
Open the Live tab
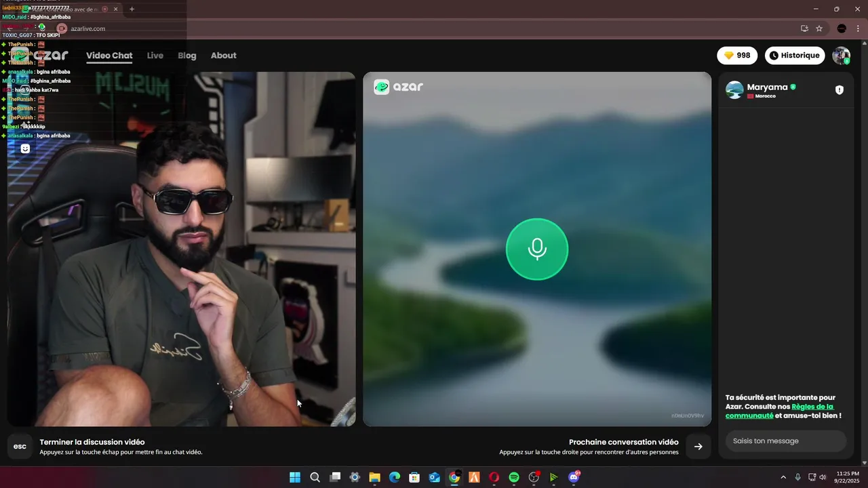click(155, 56)
